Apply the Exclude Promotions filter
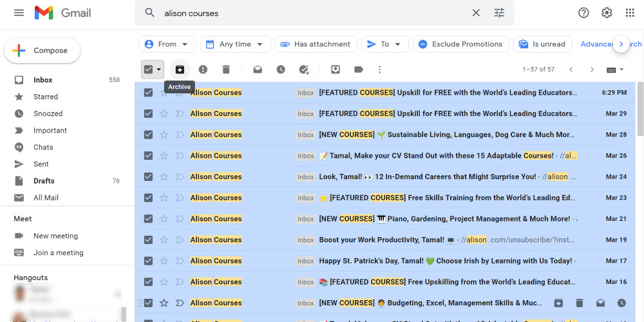The height and width of the screenshot is (322, 644). tap(461, 44)
